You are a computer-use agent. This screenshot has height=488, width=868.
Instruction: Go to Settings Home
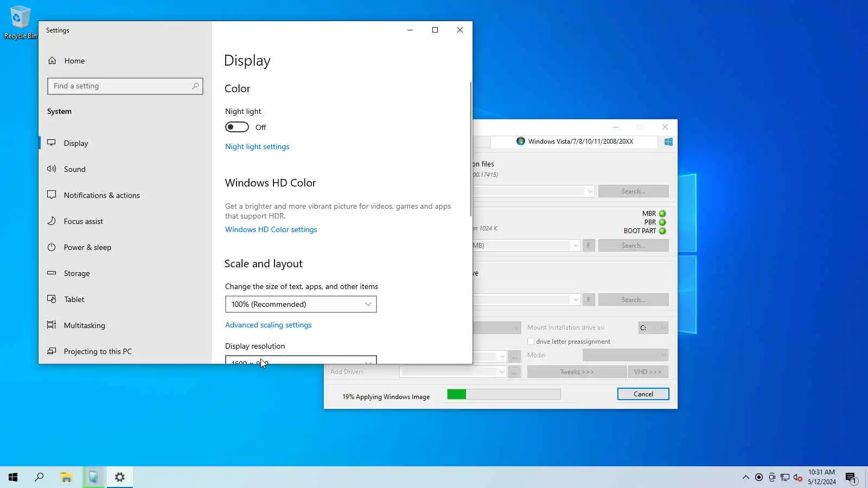tap(125, 61)
